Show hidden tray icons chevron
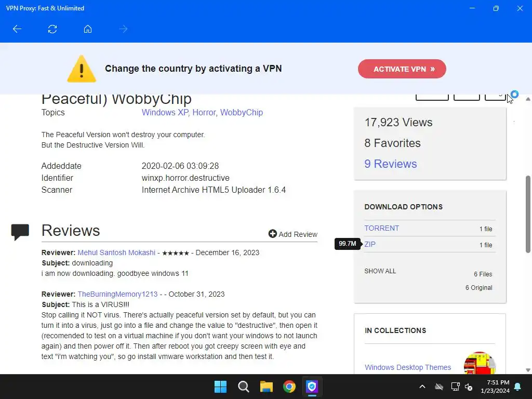This screenshot has width=532, height=399. (422, 387)
